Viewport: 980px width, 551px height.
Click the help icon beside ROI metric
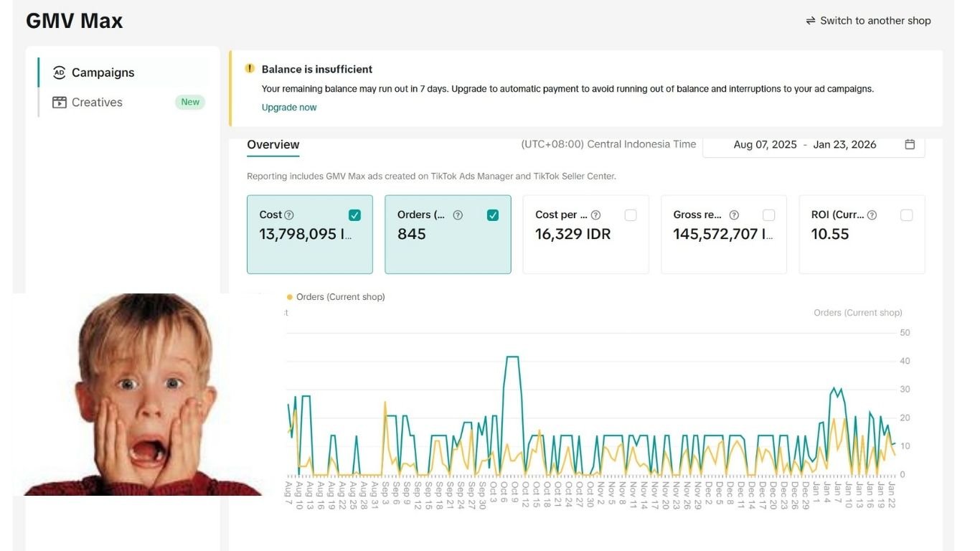tap(872, 215)
